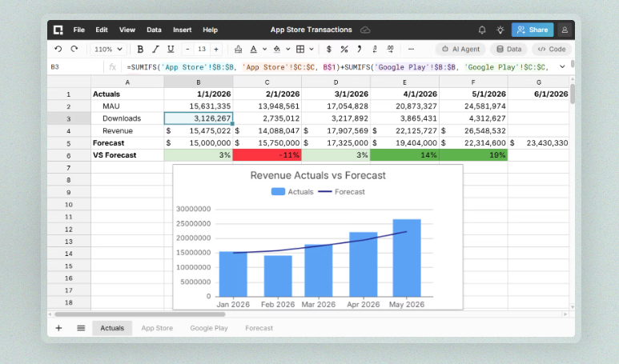Screen dimensions: 619x364
Task: Expand the borders dropdown arrow
Action: (312, 50)
